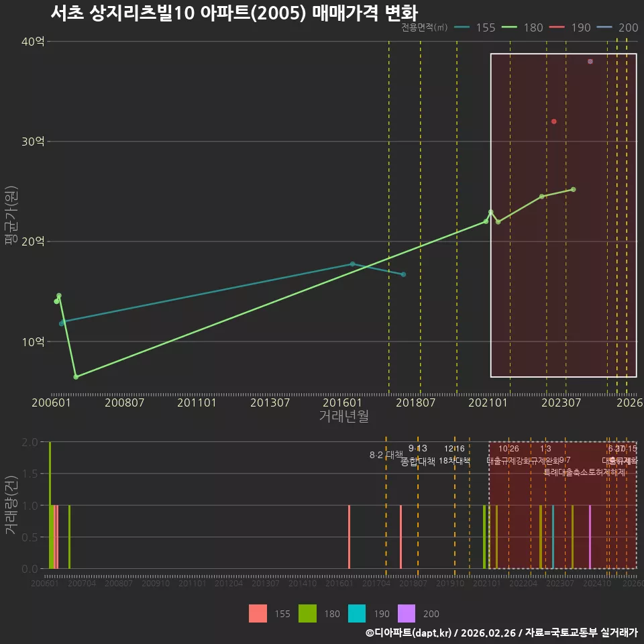Select the purple 200 legend swatch at bottom
644x644 pixels.
pos(407,614)
